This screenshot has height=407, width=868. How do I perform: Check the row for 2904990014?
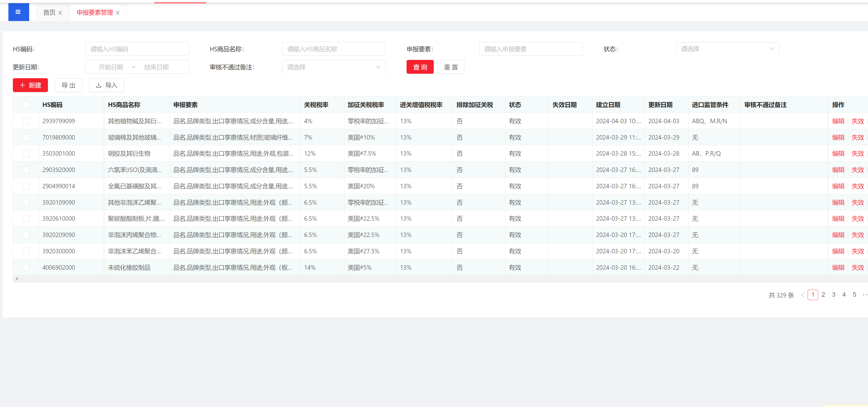tap(26, 186)
